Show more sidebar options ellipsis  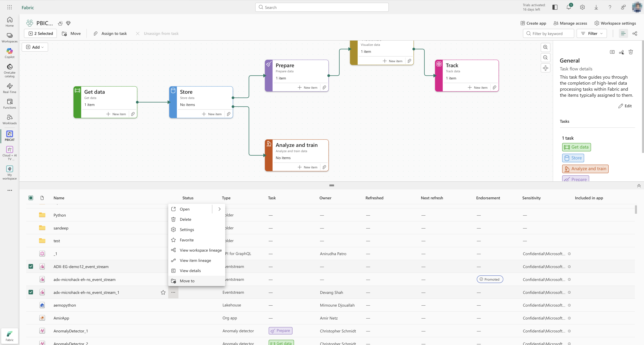pos(10,190)
